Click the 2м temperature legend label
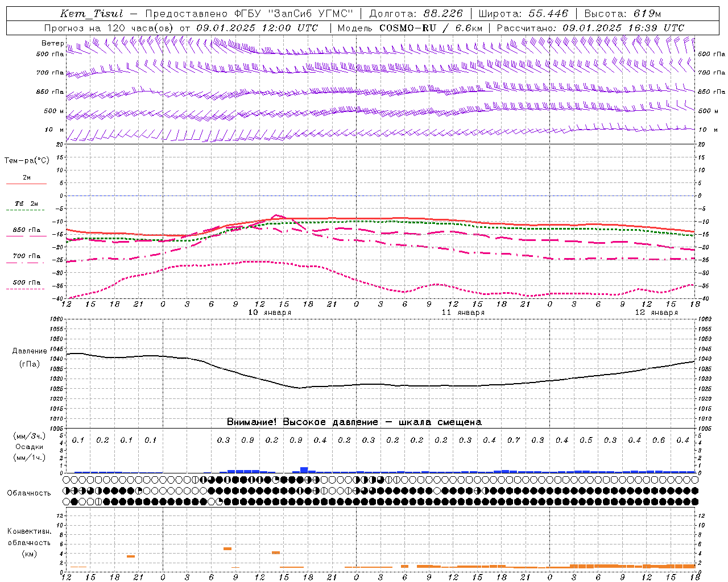 [27, 177]
